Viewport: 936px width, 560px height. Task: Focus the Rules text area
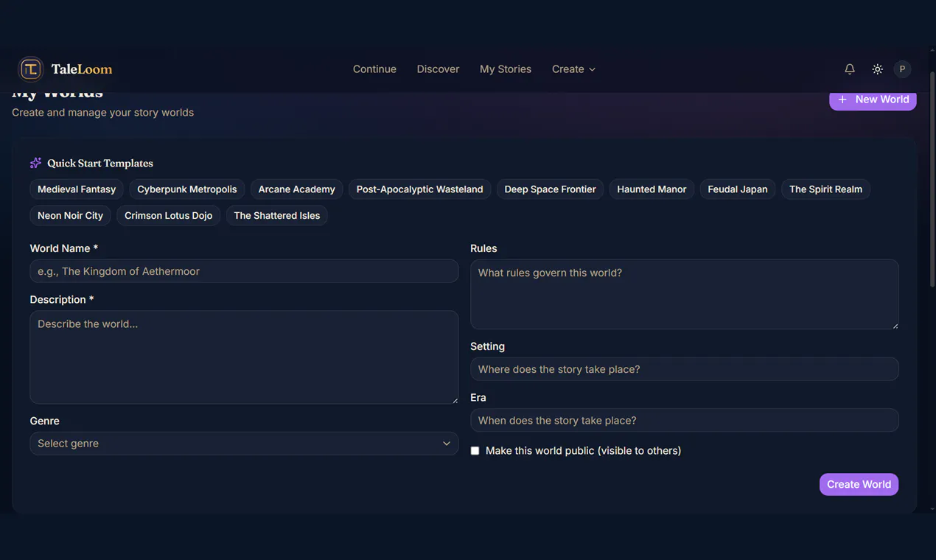tap(685, 294)
